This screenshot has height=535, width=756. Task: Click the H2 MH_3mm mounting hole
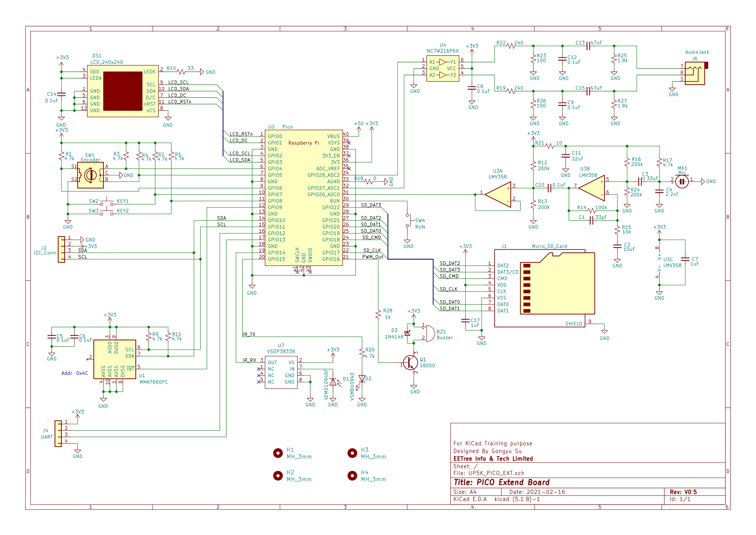click(278, 475)
